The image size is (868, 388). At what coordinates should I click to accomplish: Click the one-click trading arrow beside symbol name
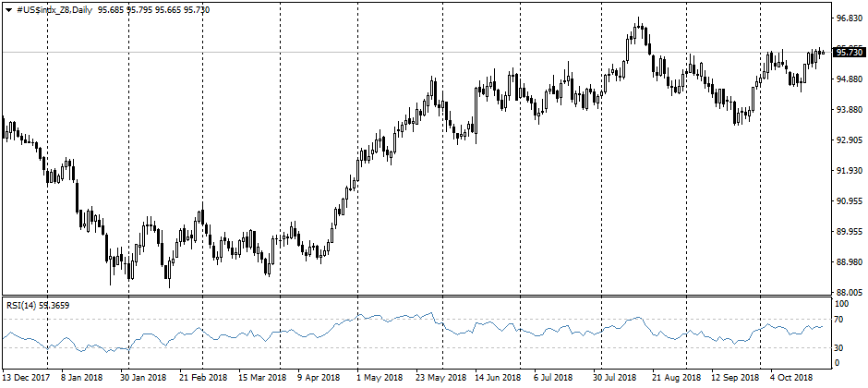pyautogui.click(x=8, y=8)
